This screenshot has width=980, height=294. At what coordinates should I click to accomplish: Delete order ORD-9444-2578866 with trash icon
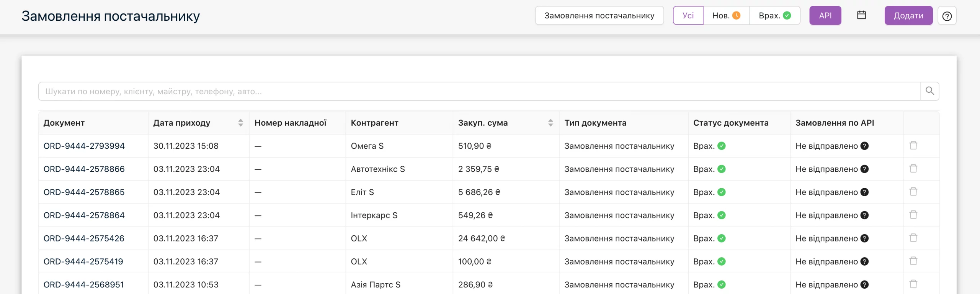pyautogui.click(x=913, y=169)
